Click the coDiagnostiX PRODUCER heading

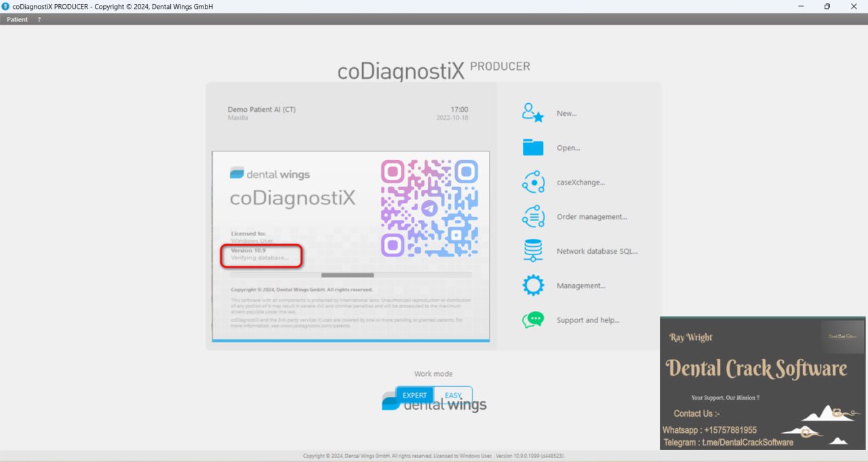[x=434, y=71]
